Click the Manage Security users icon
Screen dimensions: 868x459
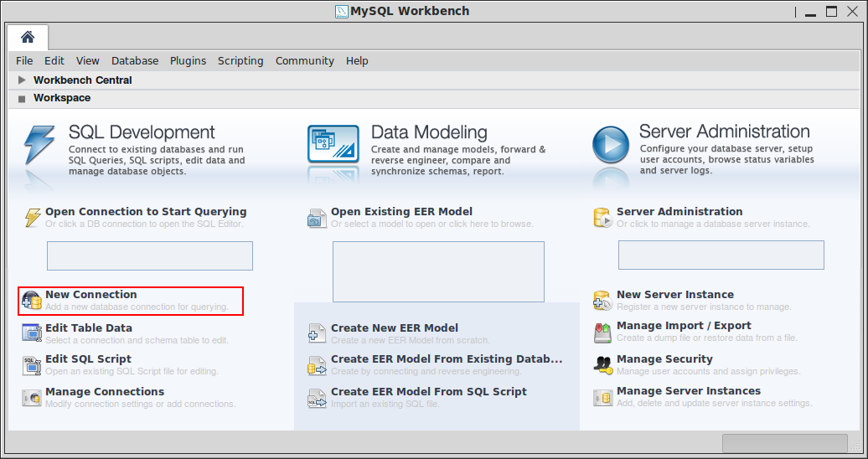[x=603, y=365]
